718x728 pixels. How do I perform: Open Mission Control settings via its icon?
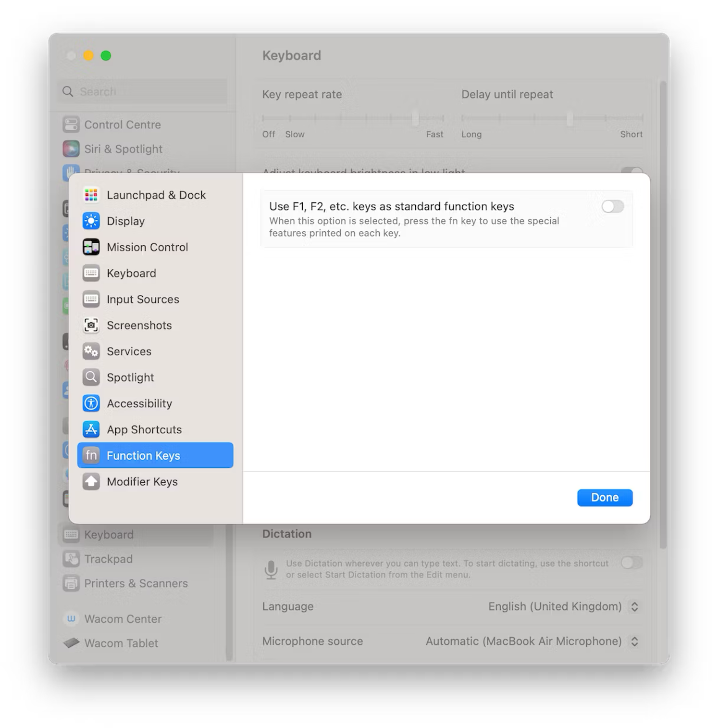pyautogui.click(x=91, y=247)
